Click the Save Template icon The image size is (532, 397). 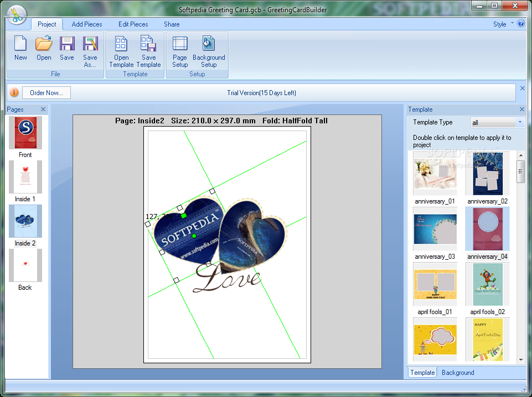148,51
